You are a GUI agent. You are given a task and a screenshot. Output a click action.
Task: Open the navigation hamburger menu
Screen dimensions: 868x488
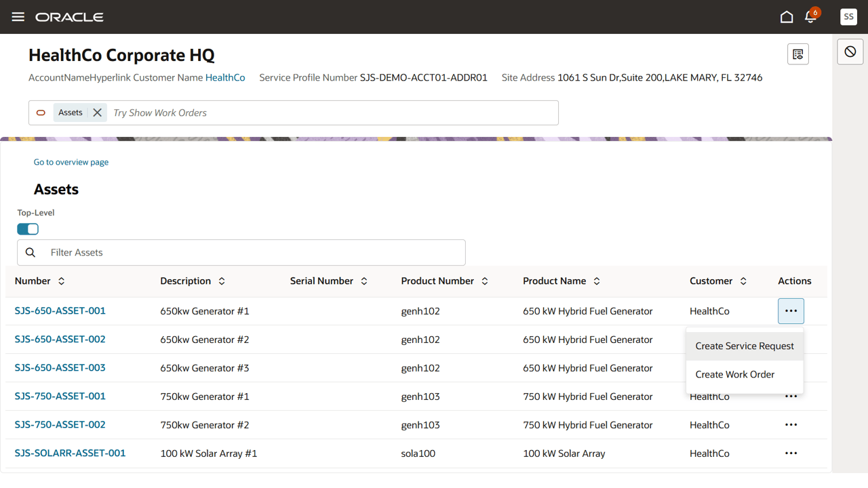(x=18, y=17)
